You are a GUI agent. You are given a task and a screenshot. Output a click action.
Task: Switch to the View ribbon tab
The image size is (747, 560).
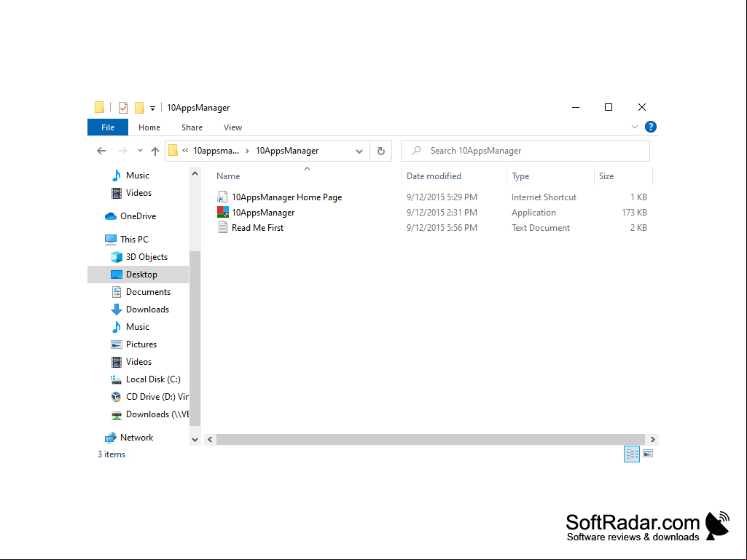232,127
